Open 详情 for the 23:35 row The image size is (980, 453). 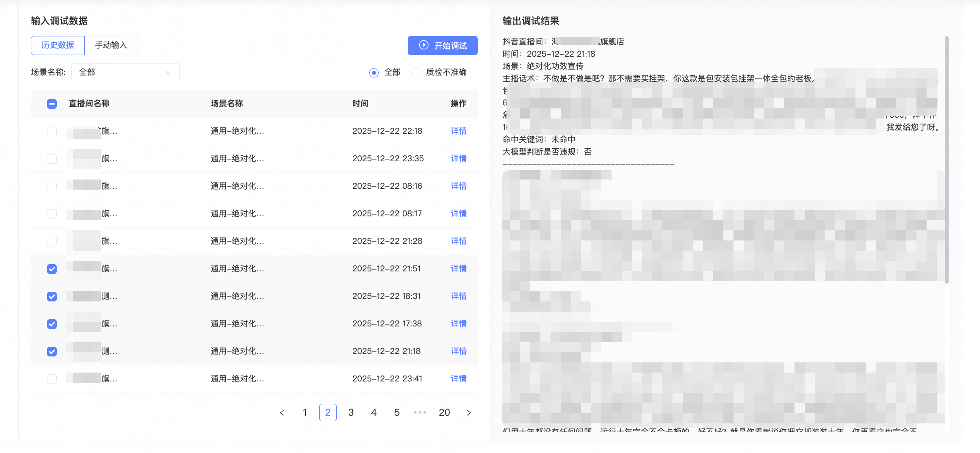(x=459, y=159)
